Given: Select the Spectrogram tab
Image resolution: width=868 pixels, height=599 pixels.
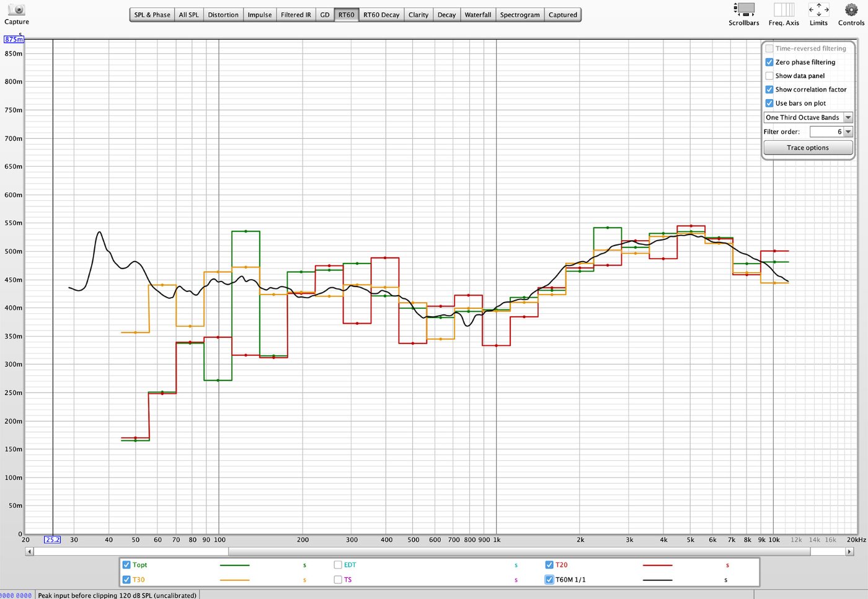Looking at the screenshot, I should click(x=520, y=15).
